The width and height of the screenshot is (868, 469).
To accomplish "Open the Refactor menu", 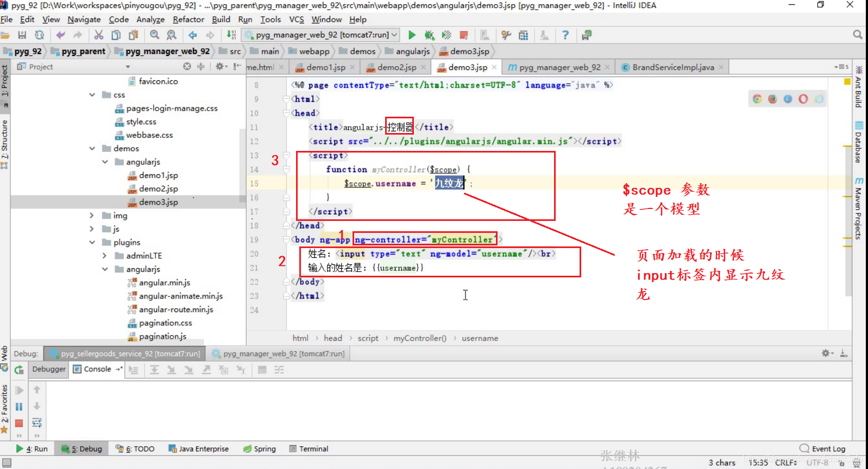I will 188,20.
